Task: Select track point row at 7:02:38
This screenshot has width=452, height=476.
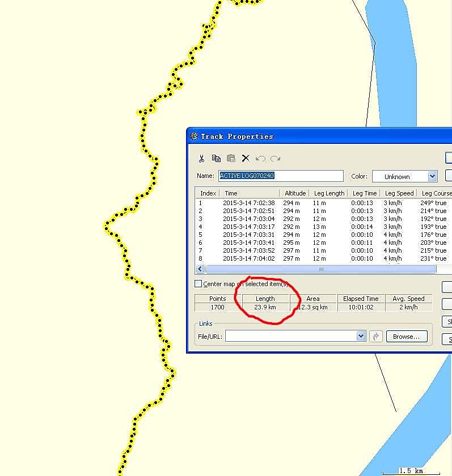Action: [248, 203]
